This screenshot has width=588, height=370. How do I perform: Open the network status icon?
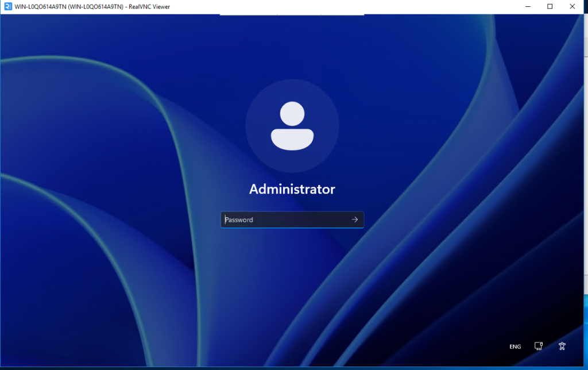(x=539, y=346)
